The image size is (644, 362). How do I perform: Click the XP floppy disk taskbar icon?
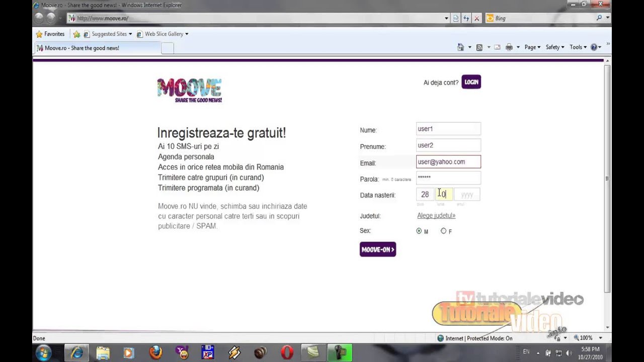tap(207, 353)
